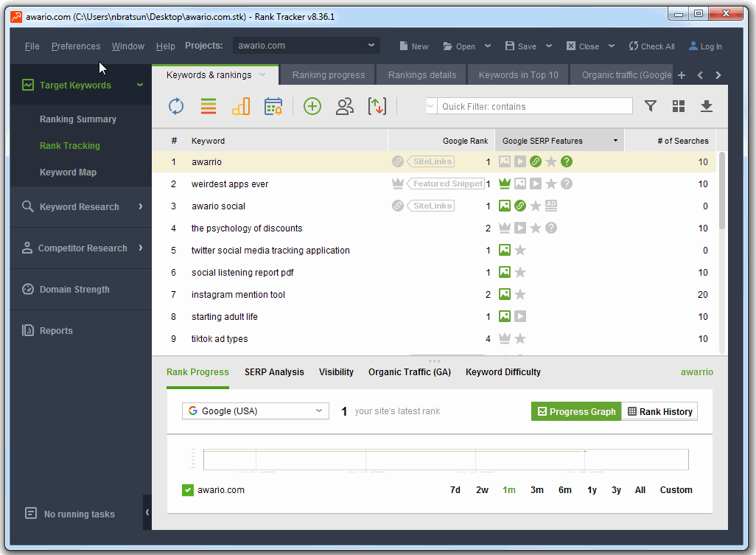This screenshot has width=756, height=555.
Task: Open the SERP Analysis tab
Action: point(274,371)
